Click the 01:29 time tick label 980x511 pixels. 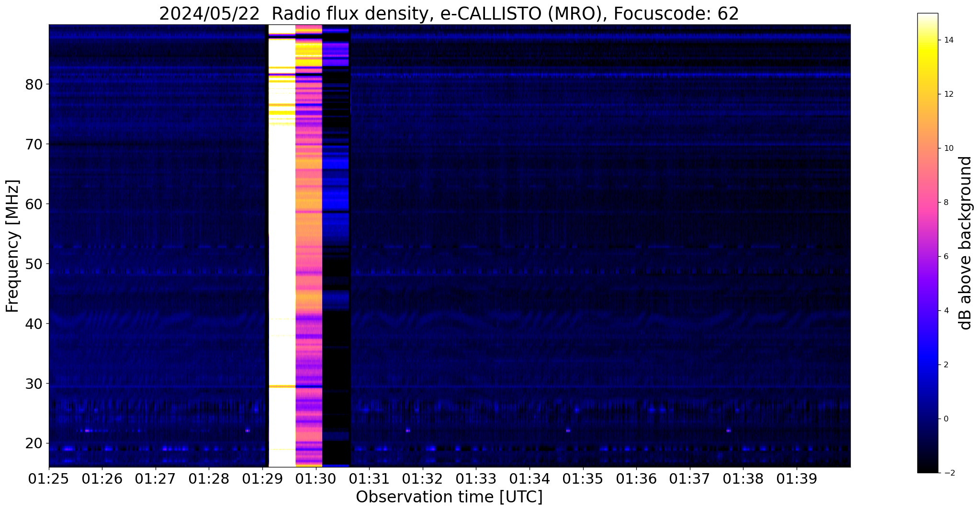(x=262, y=478)
